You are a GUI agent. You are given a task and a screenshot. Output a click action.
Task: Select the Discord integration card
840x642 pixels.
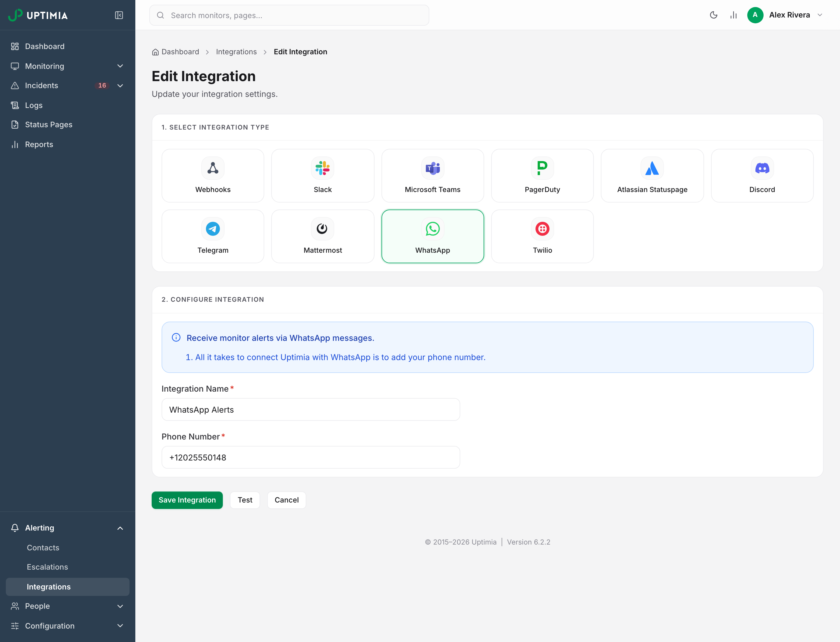pos(762,176)
